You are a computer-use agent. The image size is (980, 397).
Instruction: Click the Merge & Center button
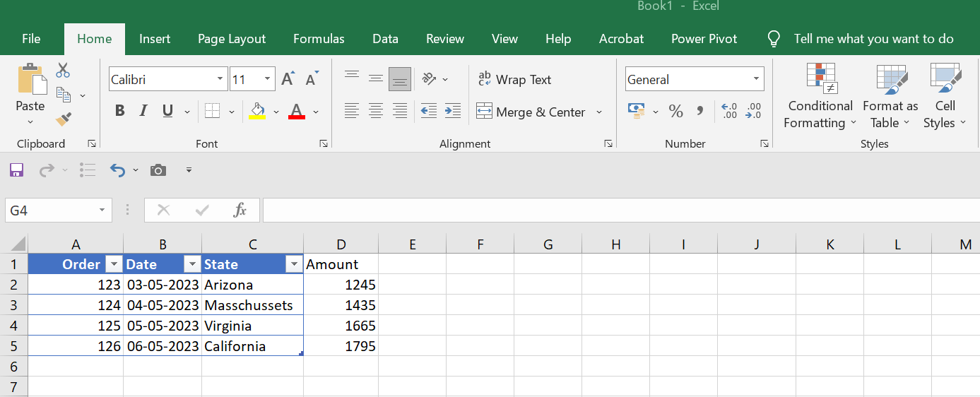(531, 112)
